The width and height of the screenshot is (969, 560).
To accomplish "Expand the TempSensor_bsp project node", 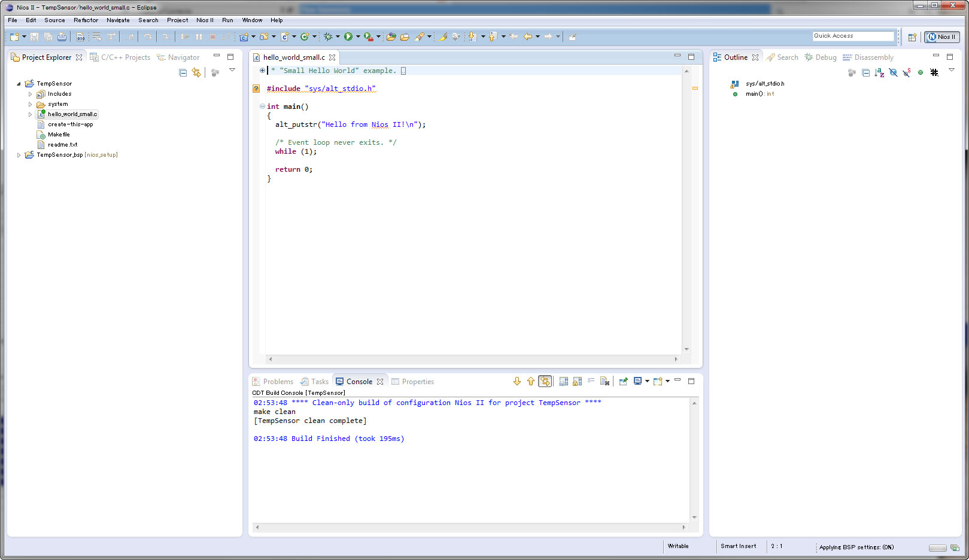I will coord(19,155).
